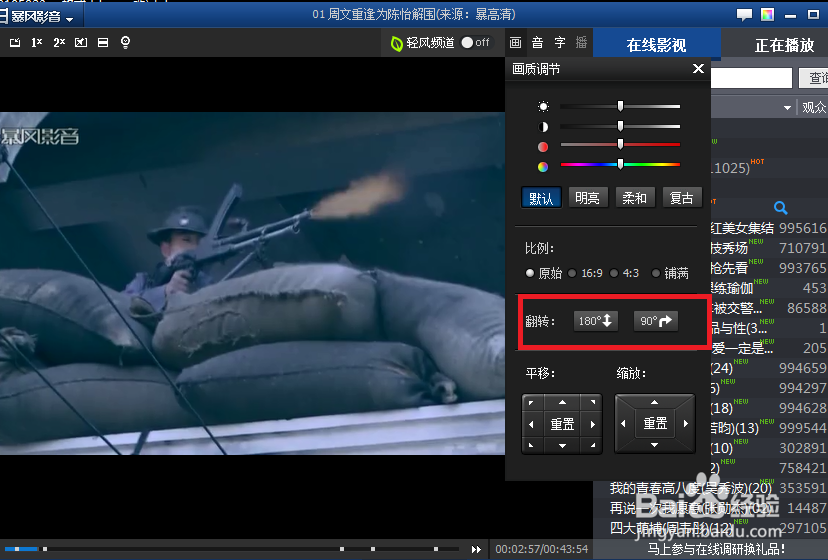
Task: Click the green leaf 轻风频道 icon
Action: (x=396, y=43)
